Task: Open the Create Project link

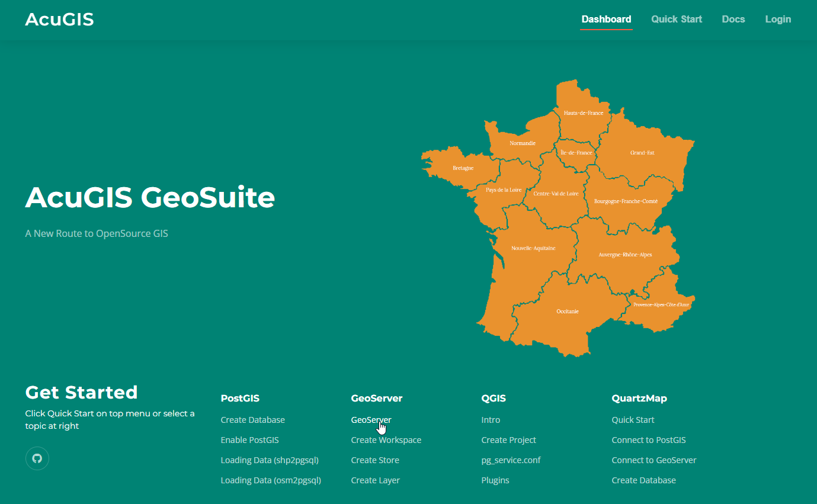Action: 508,440
